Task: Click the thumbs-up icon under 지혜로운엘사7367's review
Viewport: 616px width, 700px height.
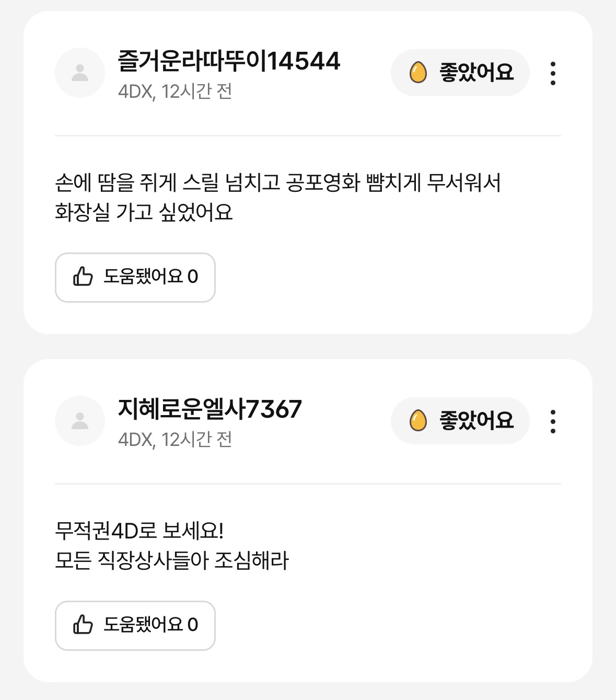Action: coord(83,625)
